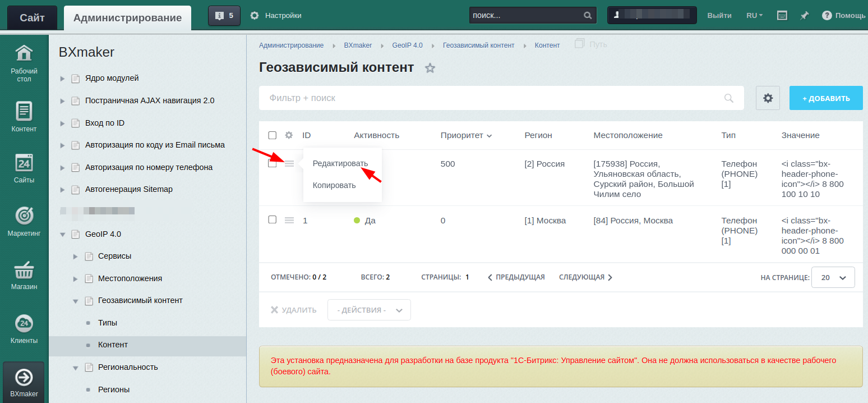Click the Добавить button
The width and height of the screenshot is (868, 403).
pos(826,98)
